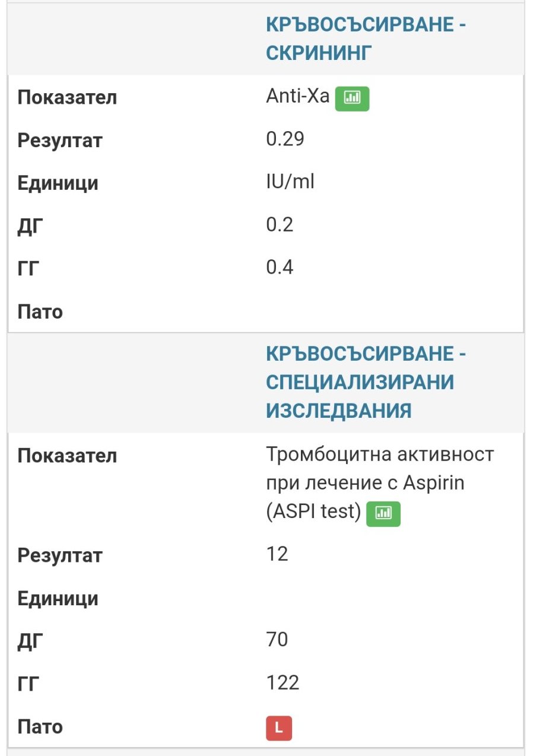
Task: Click the Резултат label beside 0.29
Action: tap(60, 141)
